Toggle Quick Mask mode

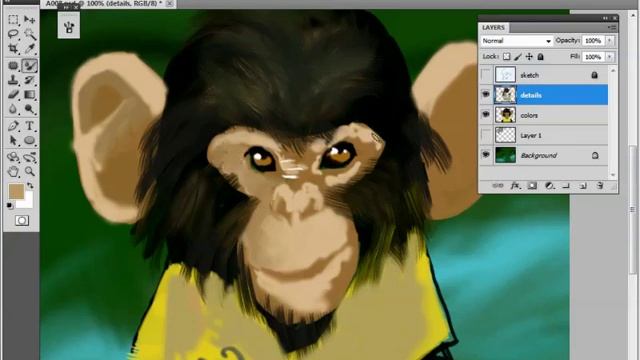coord(22,221)
